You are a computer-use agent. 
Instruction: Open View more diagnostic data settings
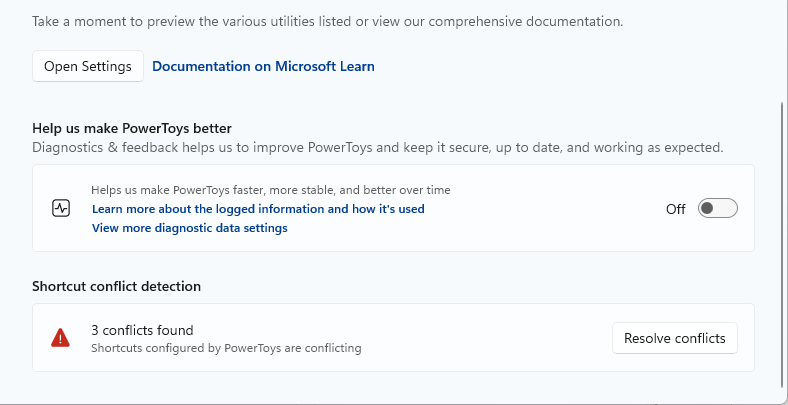tap(190, 228)
